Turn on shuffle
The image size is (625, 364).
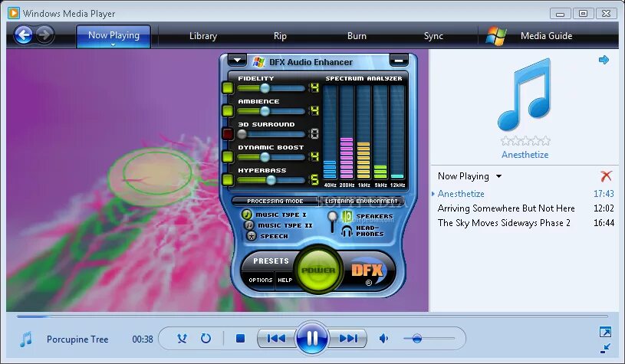pyautogui.click(x=183, y=339)
